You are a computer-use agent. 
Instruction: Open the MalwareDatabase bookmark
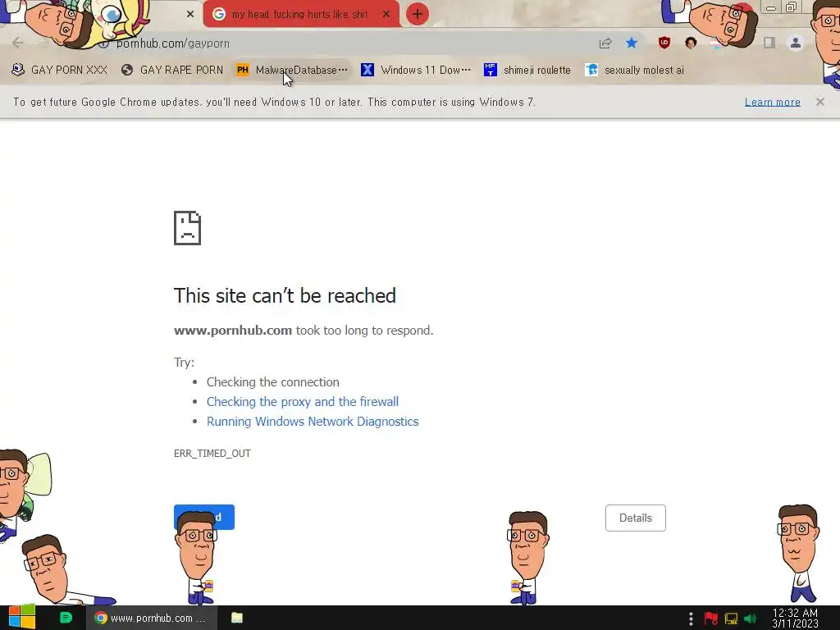click(x=292, y=71)
